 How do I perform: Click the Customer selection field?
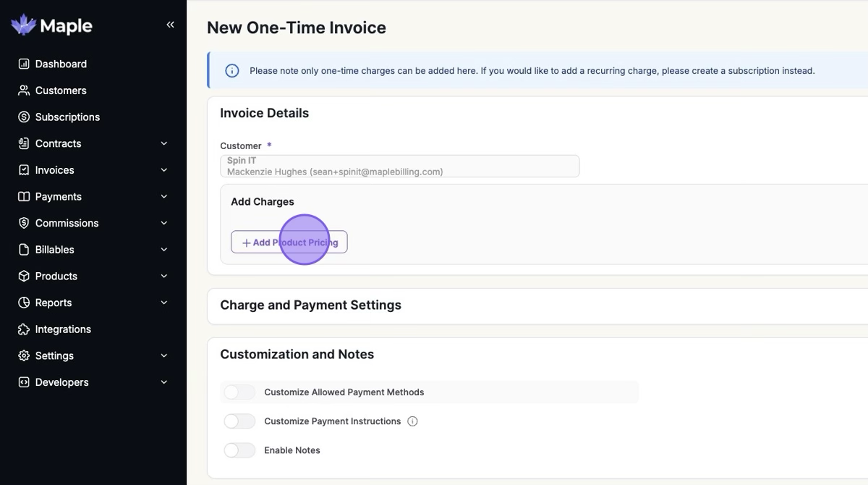pos(399,166)
